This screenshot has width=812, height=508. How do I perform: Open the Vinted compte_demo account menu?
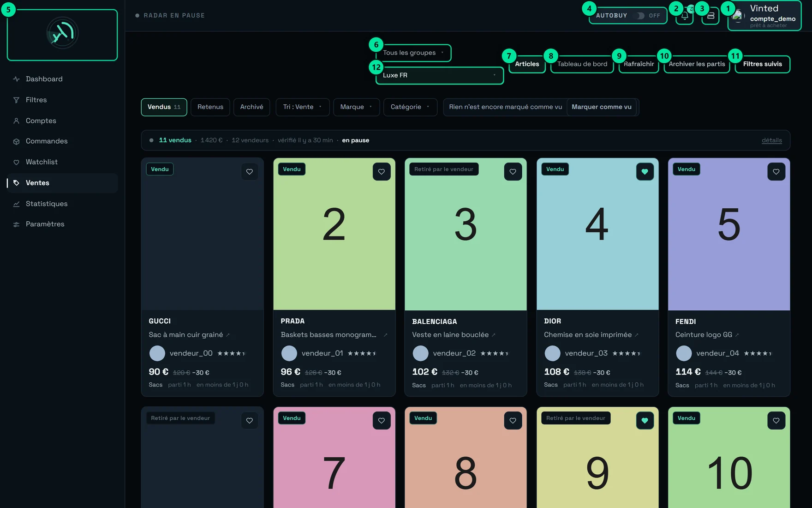point(764,17)
